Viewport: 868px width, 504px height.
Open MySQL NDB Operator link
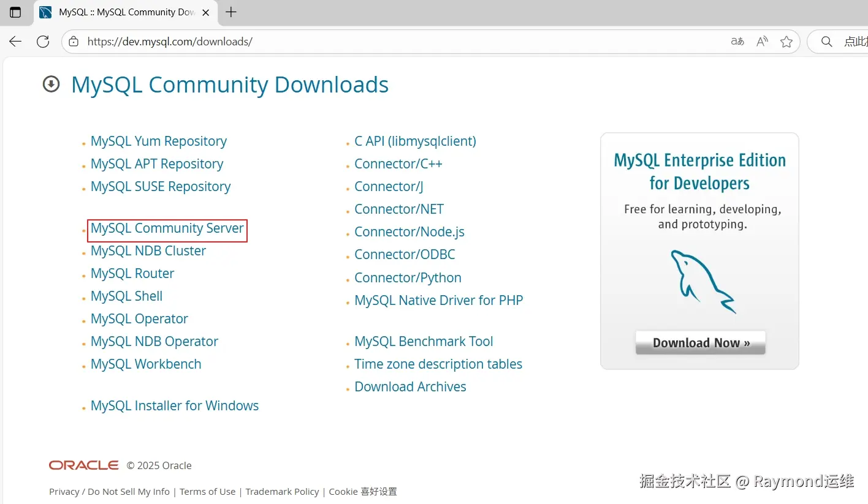(x=154, y=341)
